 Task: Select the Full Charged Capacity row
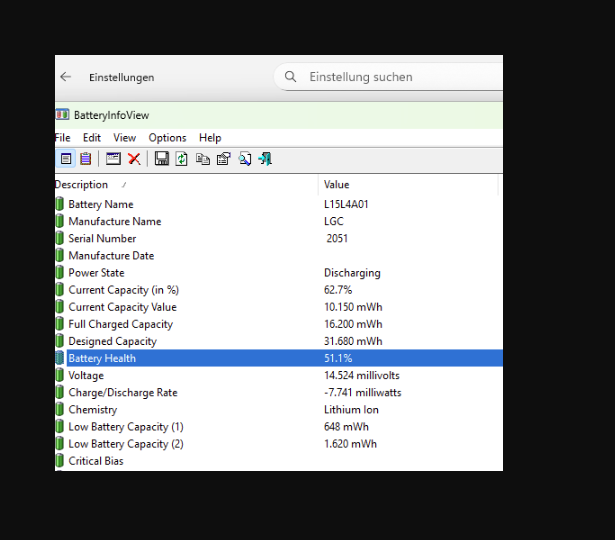[120, 324]
